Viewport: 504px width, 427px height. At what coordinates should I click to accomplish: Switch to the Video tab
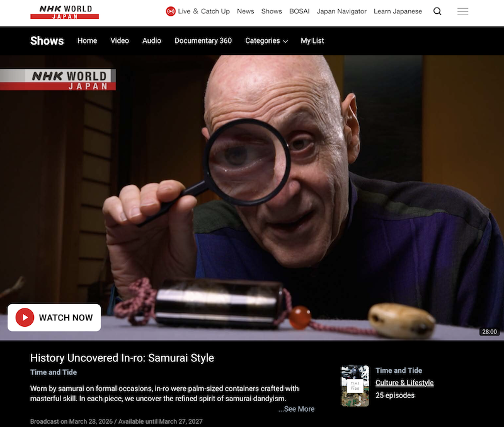click(x=120, y=41)
